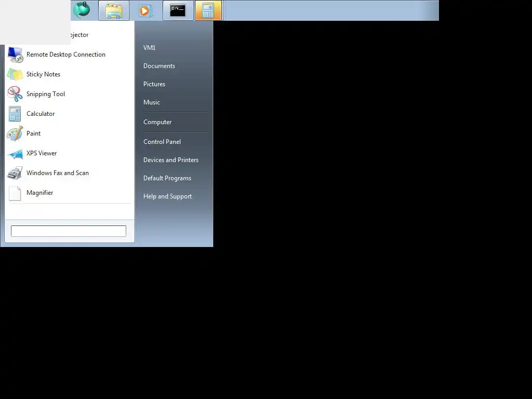Image resolution: width=532 pixels, height=399 pixels.
Task: Open Computer from Start menu
Action: pos(157,122)
